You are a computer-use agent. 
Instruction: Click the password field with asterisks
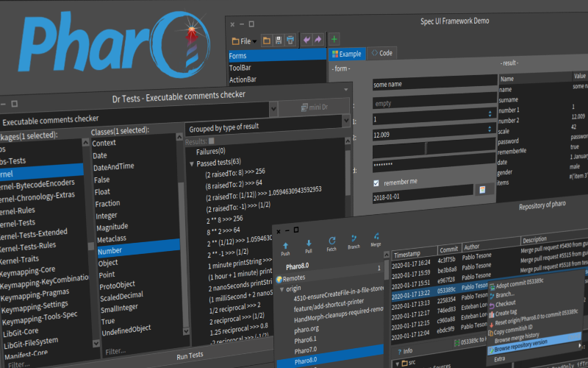click(x=434, y=161)
